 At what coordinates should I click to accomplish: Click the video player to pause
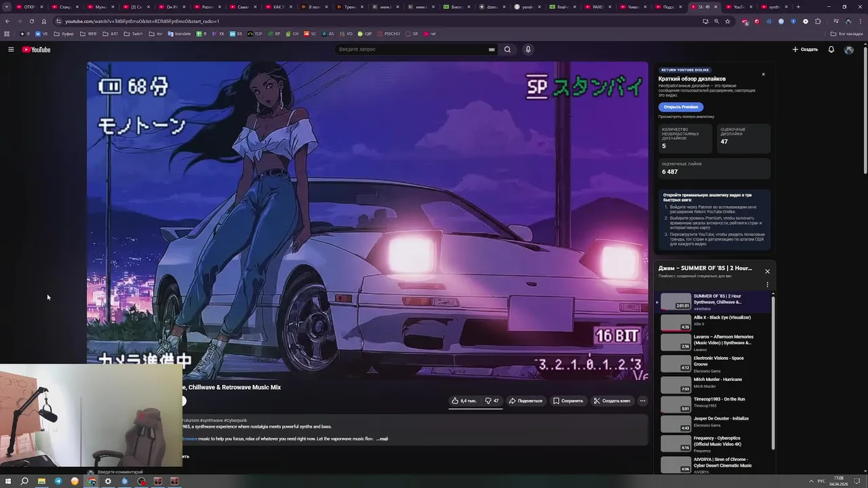(368, 220)
